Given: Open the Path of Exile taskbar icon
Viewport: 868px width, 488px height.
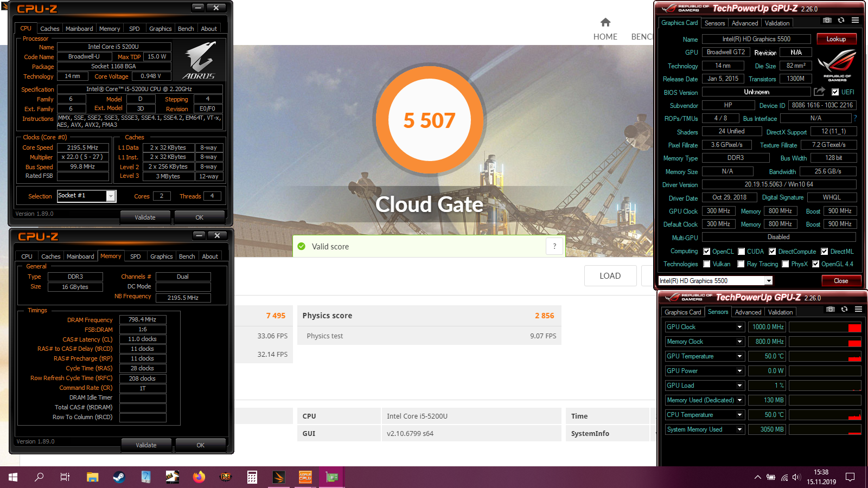Looking at the screenshot, I should coord(226,477).
